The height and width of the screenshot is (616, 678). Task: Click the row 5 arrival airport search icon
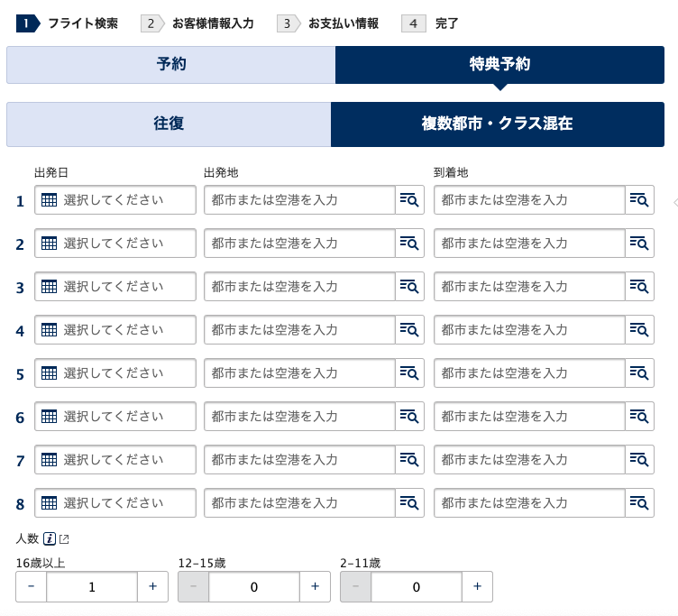639,373
